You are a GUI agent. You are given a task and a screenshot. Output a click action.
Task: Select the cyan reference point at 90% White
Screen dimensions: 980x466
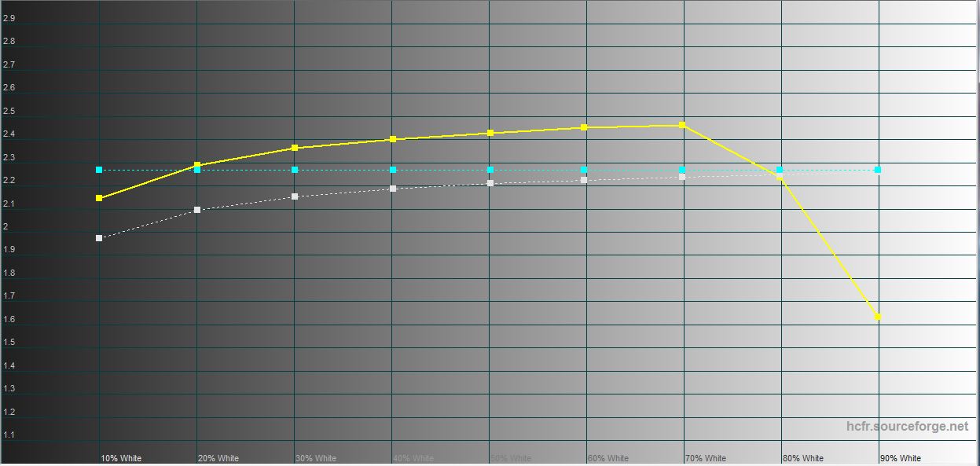pos(878,170)
